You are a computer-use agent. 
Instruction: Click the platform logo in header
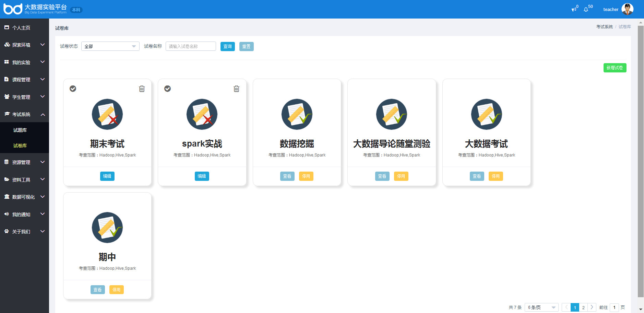click(x=13, y=9)
